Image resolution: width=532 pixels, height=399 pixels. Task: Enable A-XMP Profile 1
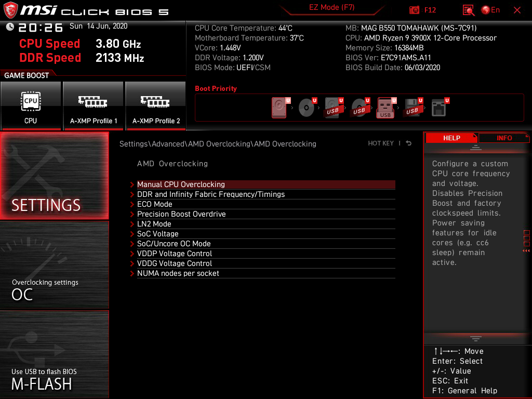(x=94, y=105)
